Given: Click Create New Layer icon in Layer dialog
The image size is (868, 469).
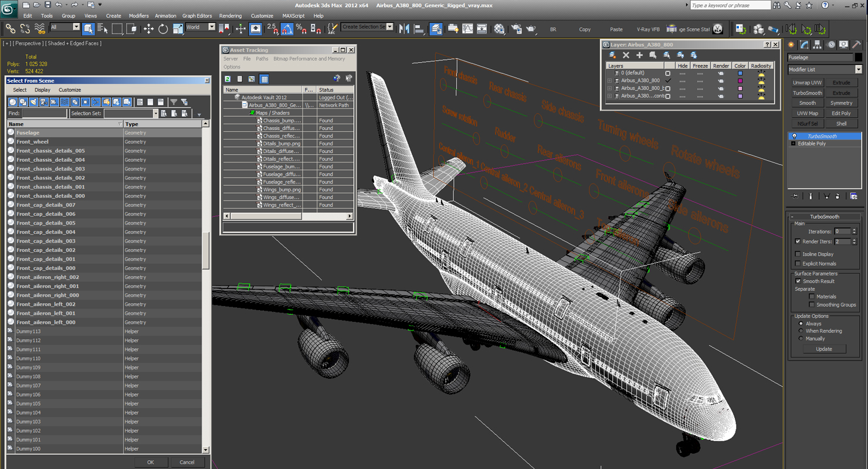Looking at the screenshot, I should coord(612,55).
